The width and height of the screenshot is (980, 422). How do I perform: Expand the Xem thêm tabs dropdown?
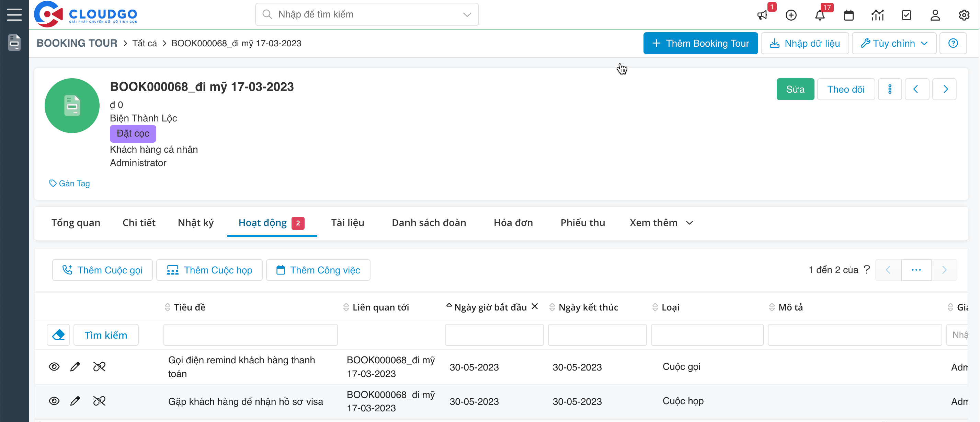(661, 223)
